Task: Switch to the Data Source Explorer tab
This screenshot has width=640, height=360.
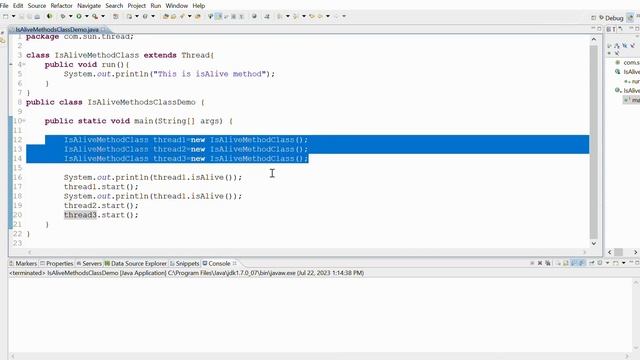Action: [136, 264]
